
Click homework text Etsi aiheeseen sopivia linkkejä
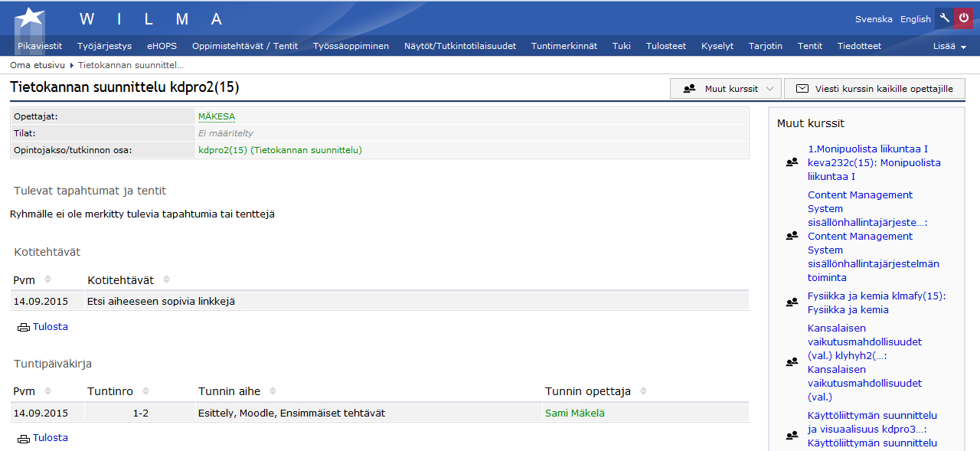(162, 302)
